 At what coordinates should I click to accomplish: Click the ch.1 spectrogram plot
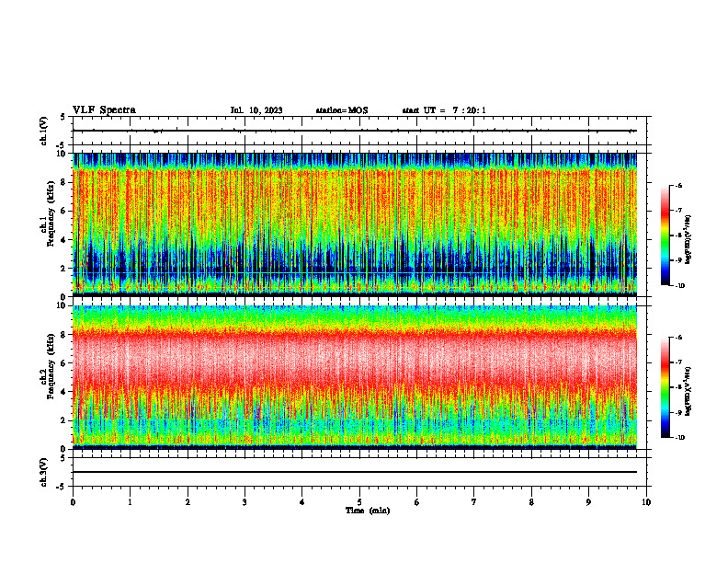coord(355,224)
